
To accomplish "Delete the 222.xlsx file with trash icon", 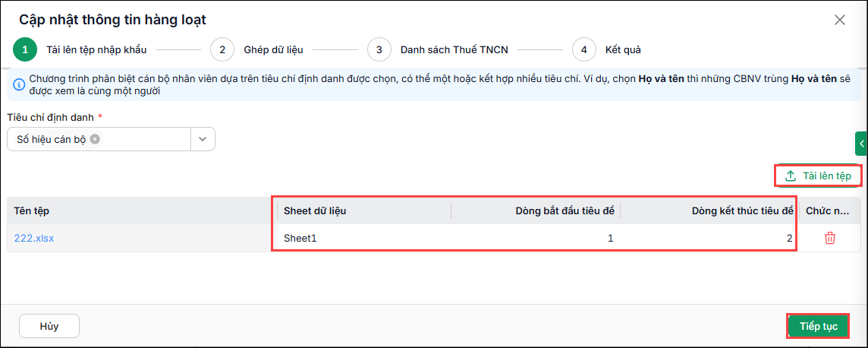I will pyautogui.click(x=830, y=239).
